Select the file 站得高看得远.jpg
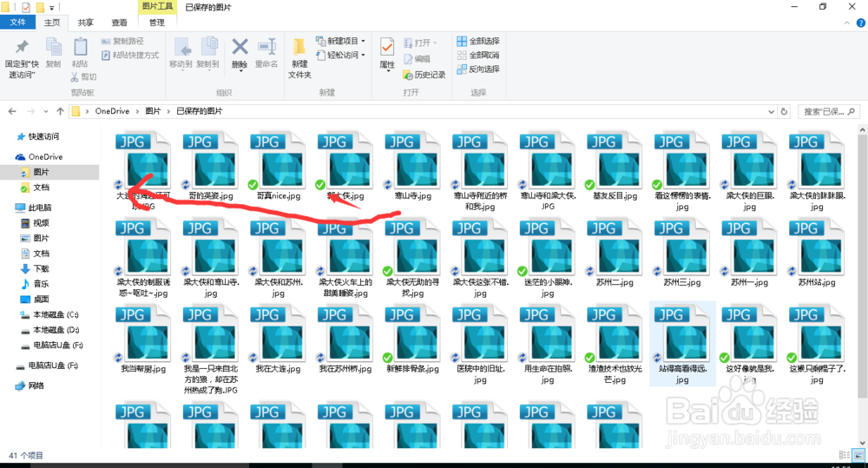This screenshot has width=868, height=468. pos(682,343)
